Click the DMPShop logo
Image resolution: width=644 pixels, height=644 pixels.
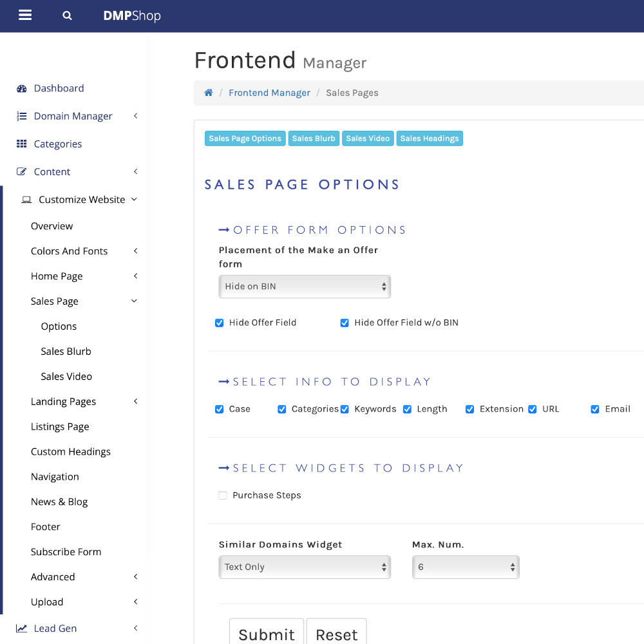click(132, 16)
